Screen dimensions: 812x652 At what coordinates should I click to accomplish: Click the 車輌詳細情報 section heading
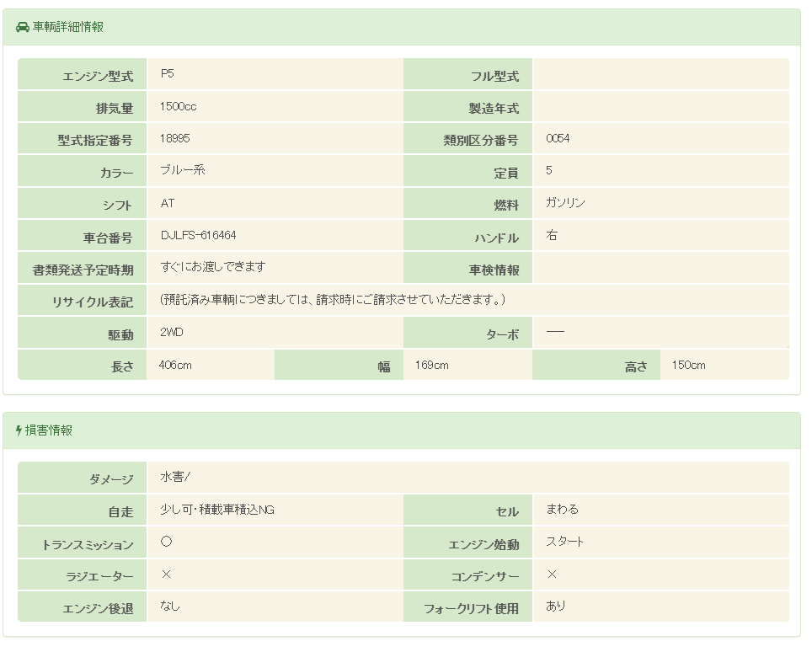[68, 27]
